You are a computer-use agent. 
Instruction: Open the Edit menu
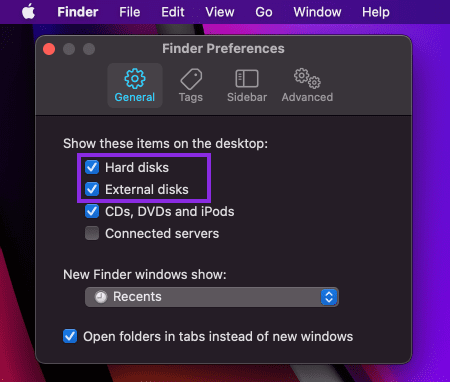click(x=173, y=12)
